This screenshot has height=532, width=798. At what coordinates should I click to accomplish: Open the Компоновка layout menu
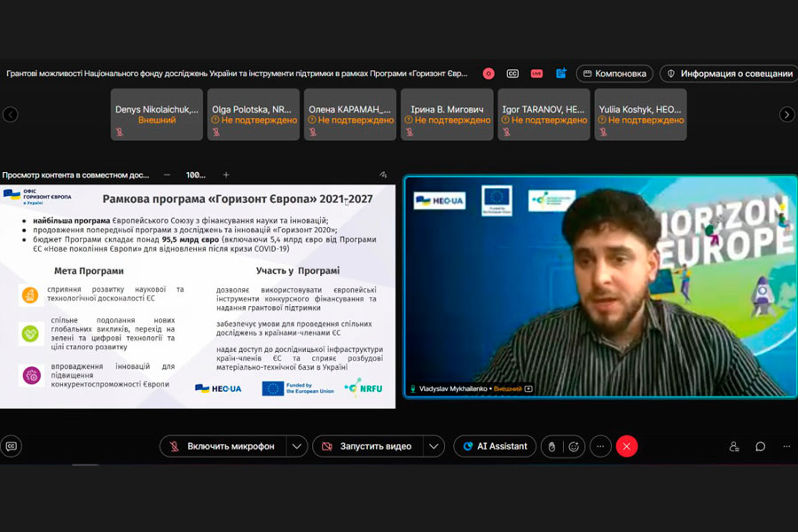tap(614, 74)
